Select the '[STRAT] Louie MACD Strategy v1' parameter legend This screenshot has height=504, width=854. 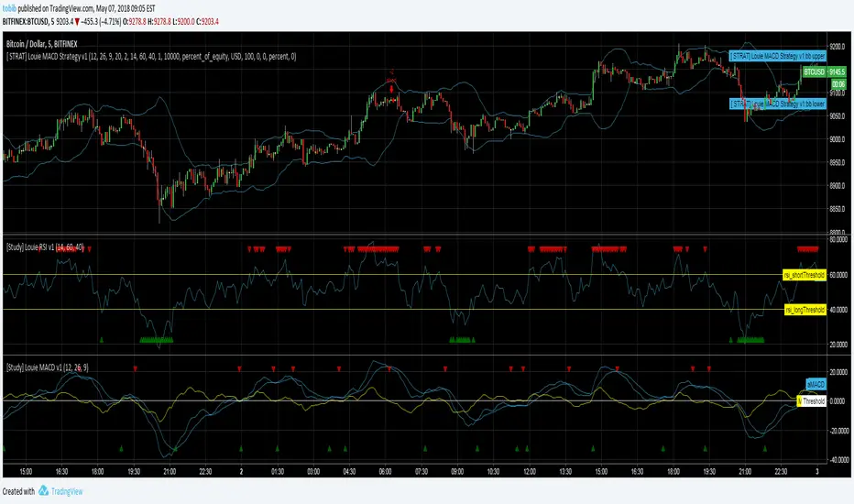coord(151,56)
